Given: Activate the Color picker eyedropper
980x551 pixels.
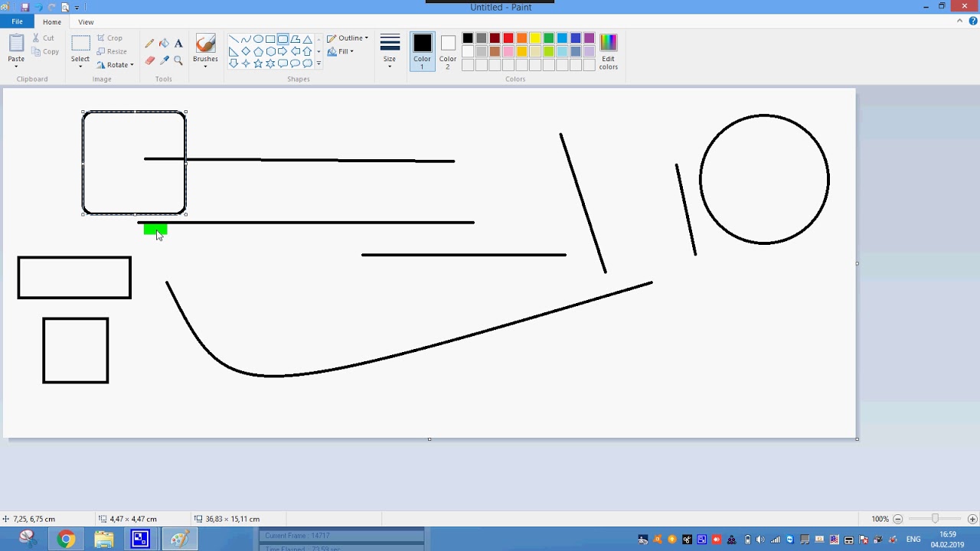Looking at the screenshot, I should (164, 60).
